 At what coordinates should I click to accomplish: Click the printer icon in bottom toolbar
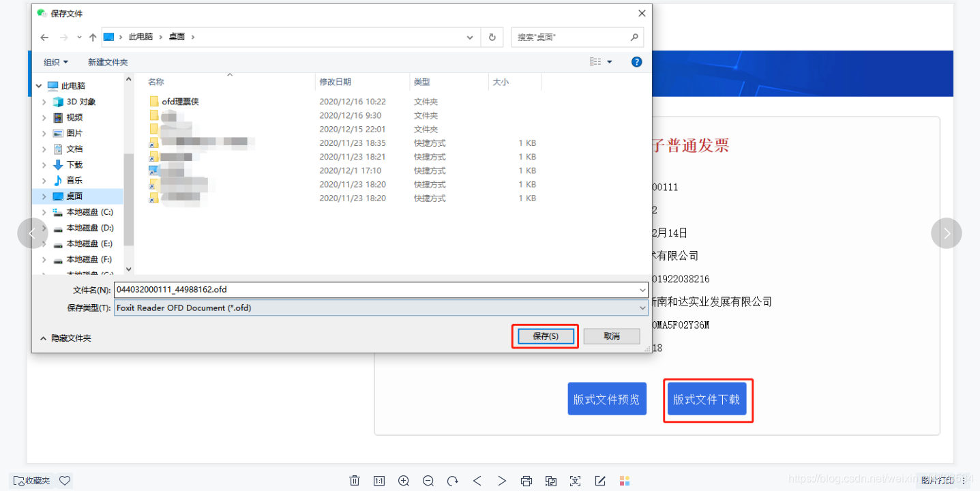pyautogui.click(x=526, y=481)
